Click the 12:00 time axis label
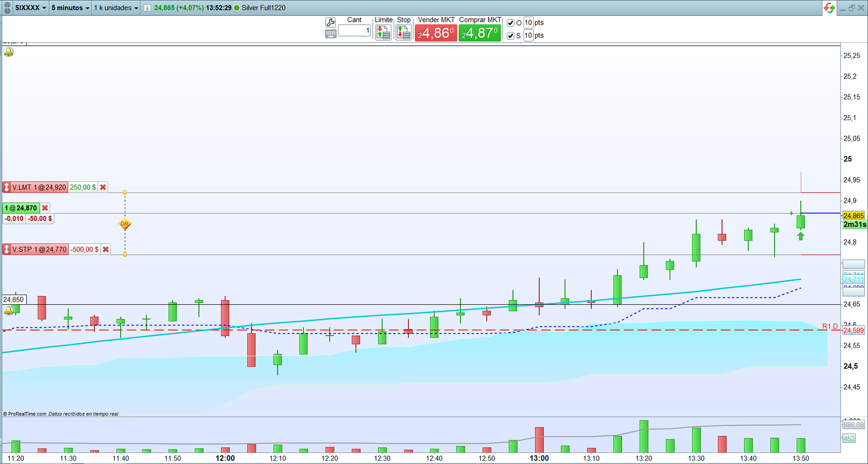Viewport: 868px width, 464px height. [x=225, y=458]
